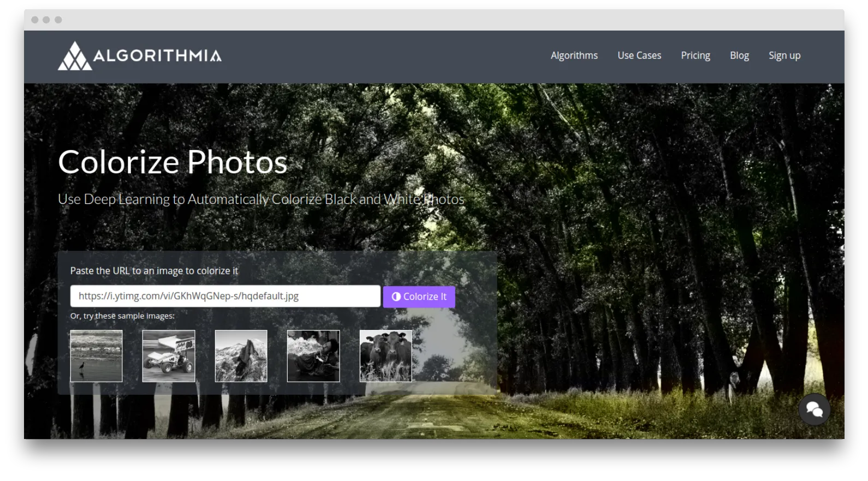
Task: Click 'Or, try these sample images' text
Action: coord(122,316)
